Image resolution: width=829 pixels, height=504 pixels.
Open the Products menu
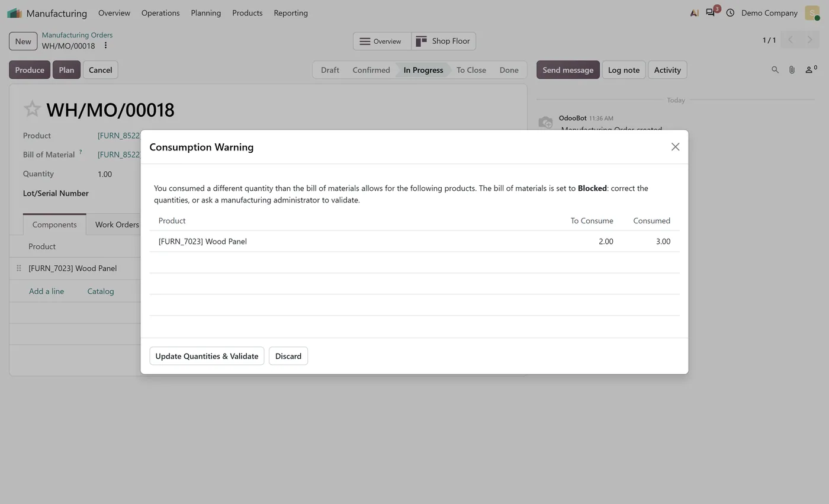tap(248, 13)
